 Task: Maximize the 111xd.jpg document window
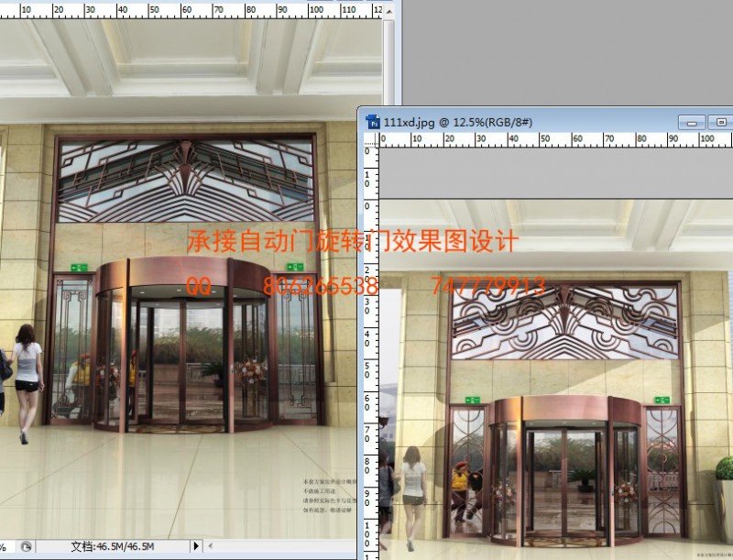click(720, 123)
